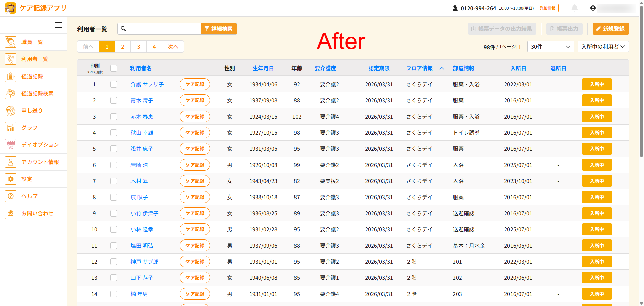Open the 30件 page size dropdown
The width and height of the screenshot is (644, 306).
550,47
